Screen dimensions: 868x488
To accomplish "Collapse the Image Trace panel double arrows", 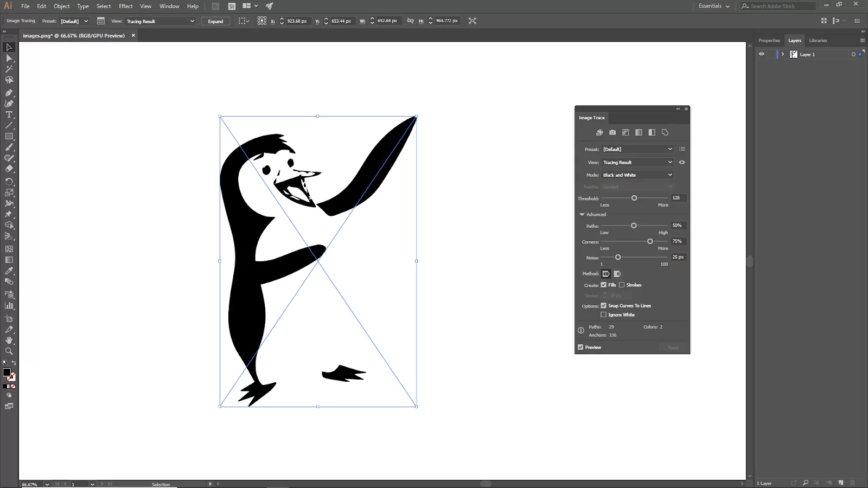I will 678,109.
